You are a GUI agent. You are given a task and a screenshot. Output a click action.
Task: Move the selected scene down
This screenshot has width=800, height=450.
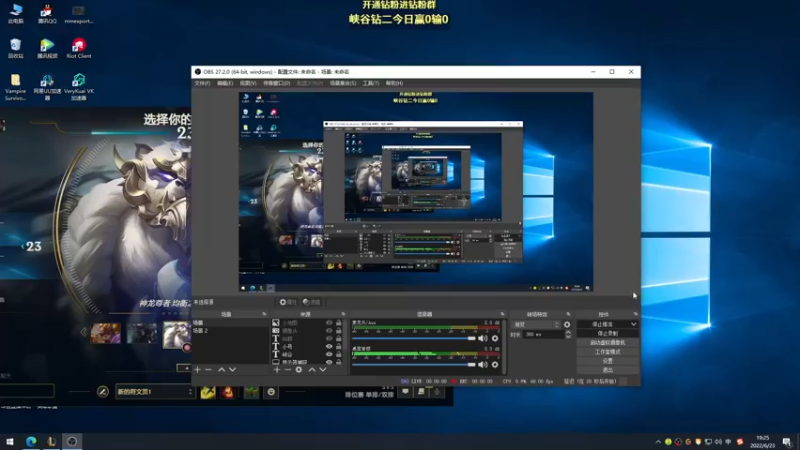coord(232,369)
